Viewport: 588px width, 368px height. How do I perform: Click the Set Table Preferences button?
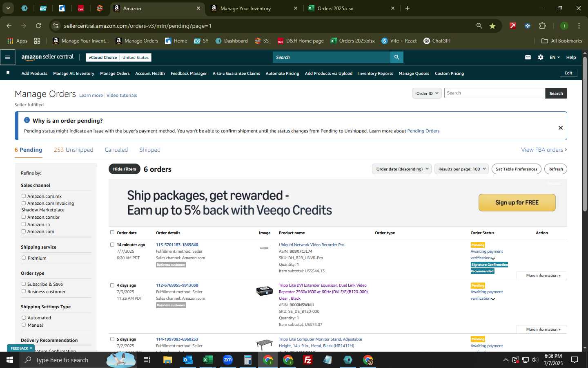[x=517, y=169]
